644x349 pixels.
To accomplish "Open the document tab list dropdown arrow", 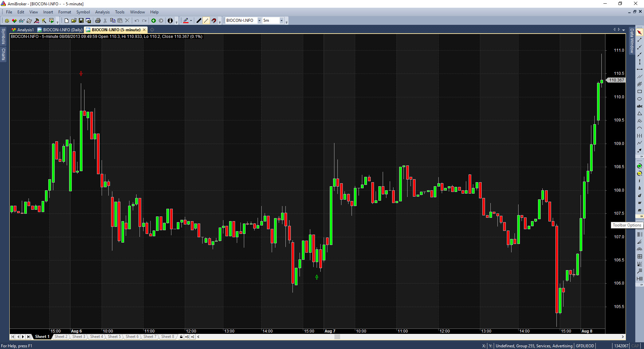I will tap(624, 30).
